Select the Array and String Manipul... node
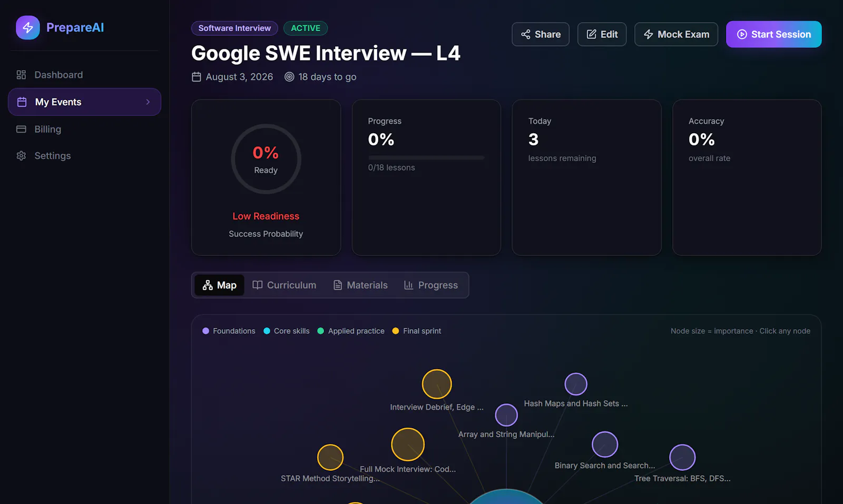This screenshot has height=504, width=843. [x=506, y=415]
